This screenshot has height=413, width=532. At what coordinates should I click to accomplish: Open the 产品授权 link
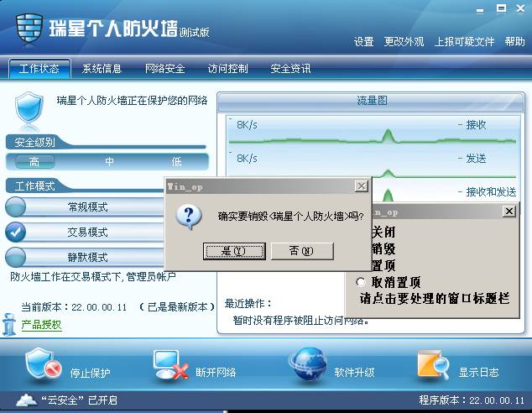[x=41, y=325]
